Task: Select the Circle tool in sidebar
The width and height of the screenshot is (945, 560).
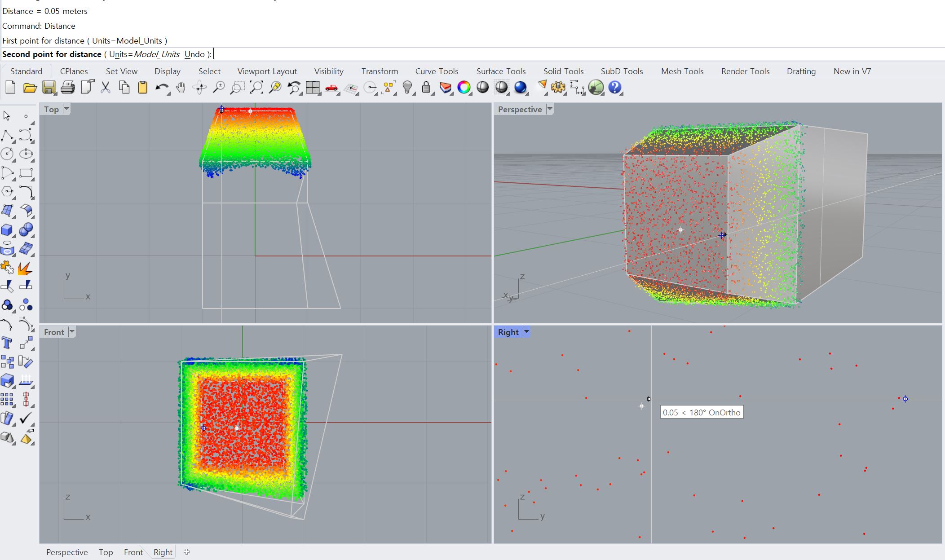Action: [x=7, y=154]
